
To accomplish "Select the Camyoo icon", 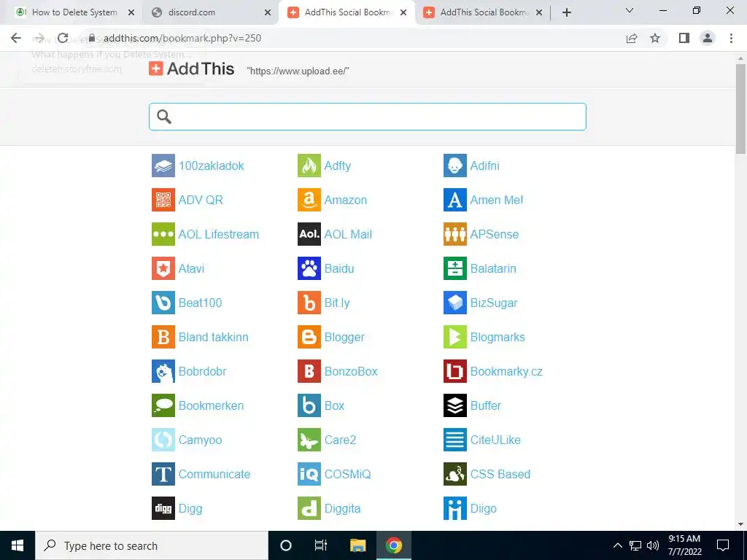I will pos(163,440).
